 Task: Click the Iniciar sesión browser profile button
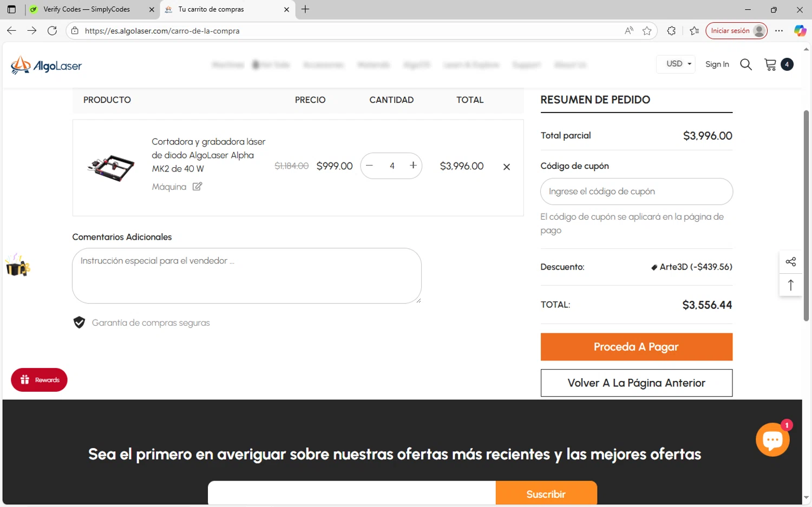click(737, 31)
